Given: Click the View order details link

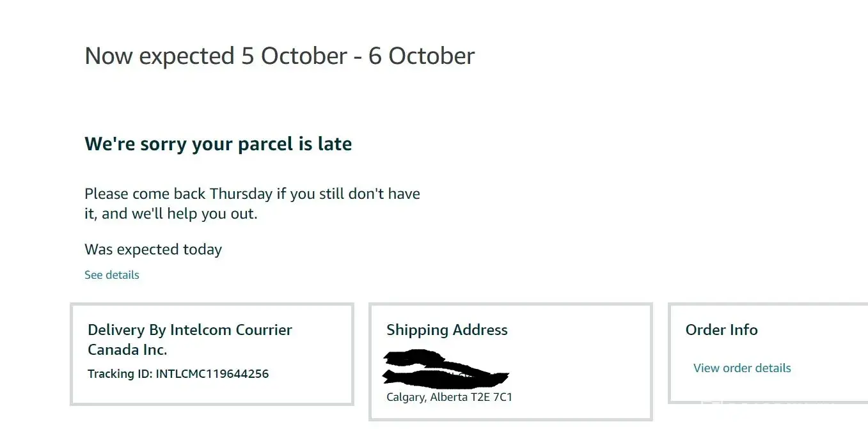Looking at the screenshot, I should pos(742,368).
